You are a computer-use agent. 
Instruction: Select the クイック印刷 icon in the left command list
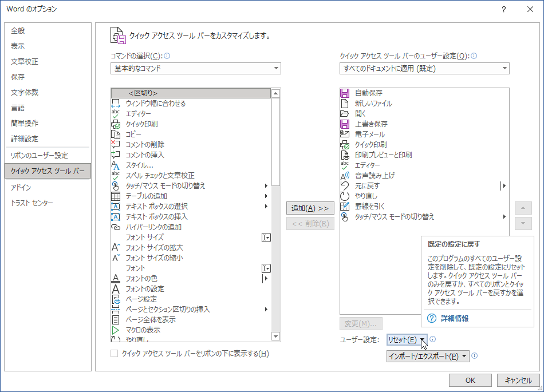[x=116, y=124]
